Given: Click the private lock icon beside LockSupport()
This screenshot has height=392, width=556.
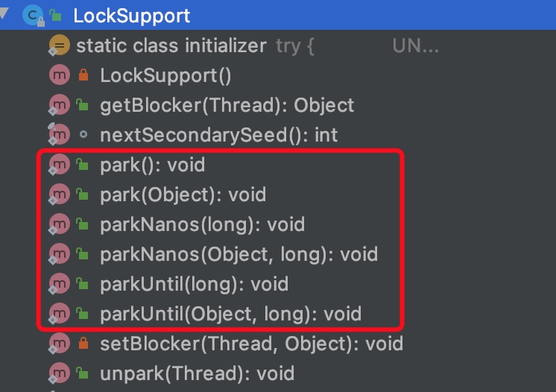Looking at the screenshot, I should 83,75.
